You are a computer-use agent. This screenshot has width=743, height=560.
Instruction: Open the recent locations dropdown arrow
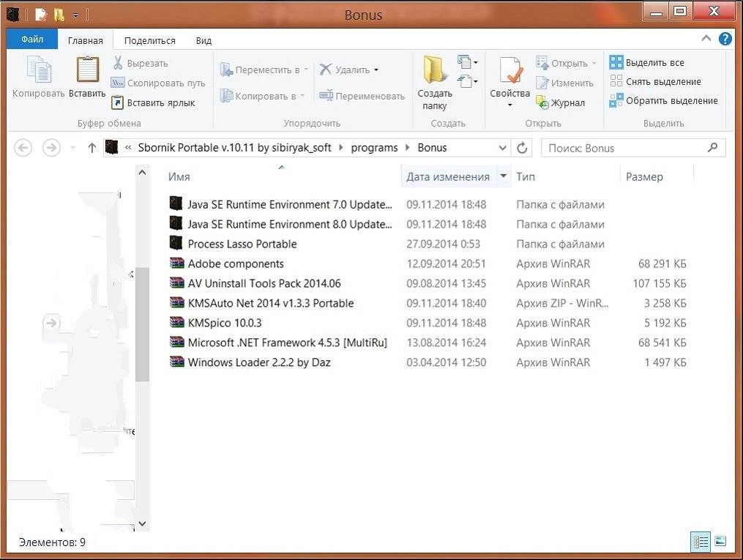72,149
